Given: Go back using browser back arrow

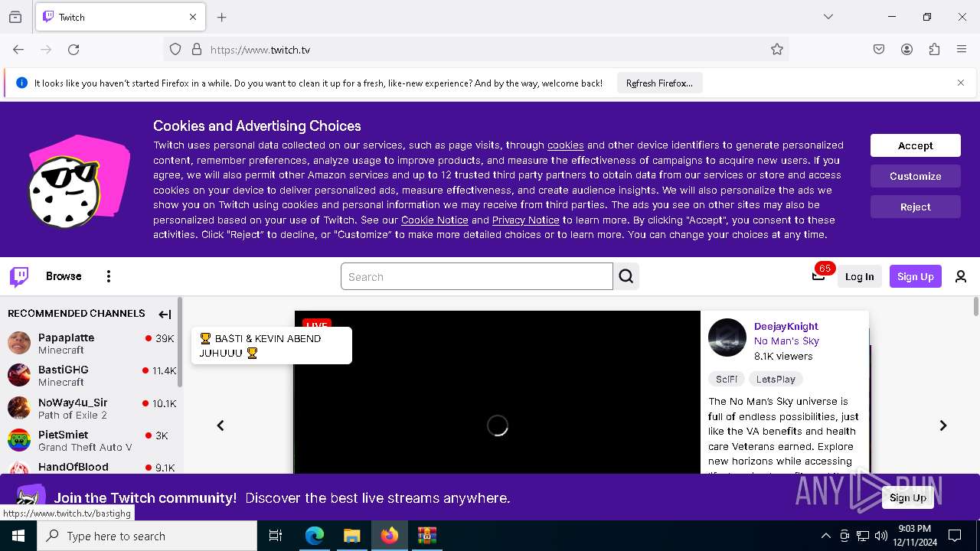Looking at the screenshot, I should (18, 50).
